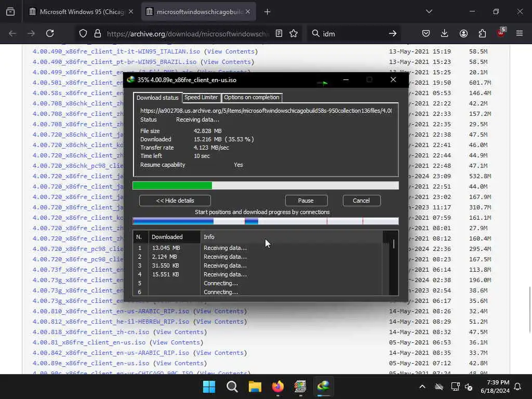532x399 pixels.
Task: Pause the IDM download
Action: click(306, 201)
